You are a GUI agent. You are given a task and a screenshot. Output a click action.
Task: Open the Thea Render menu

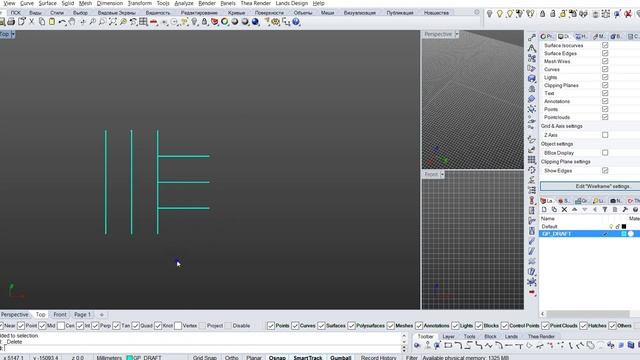[x=256, y=3]
